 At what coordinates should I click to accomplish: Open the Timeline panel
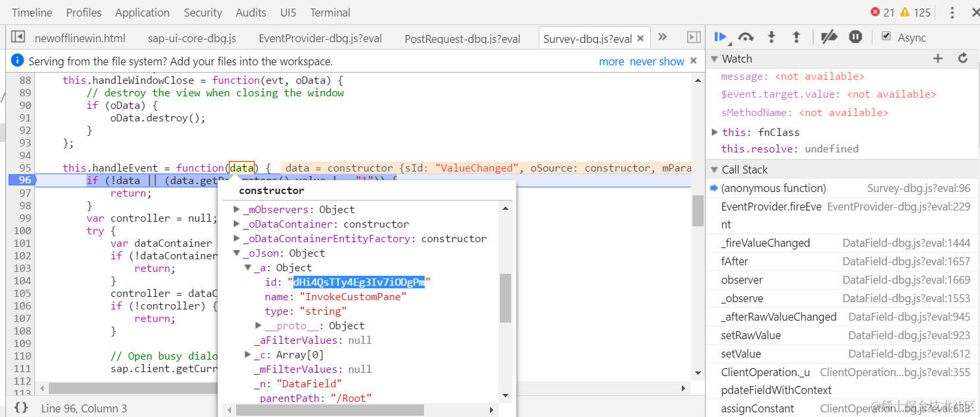click(32, 13)
